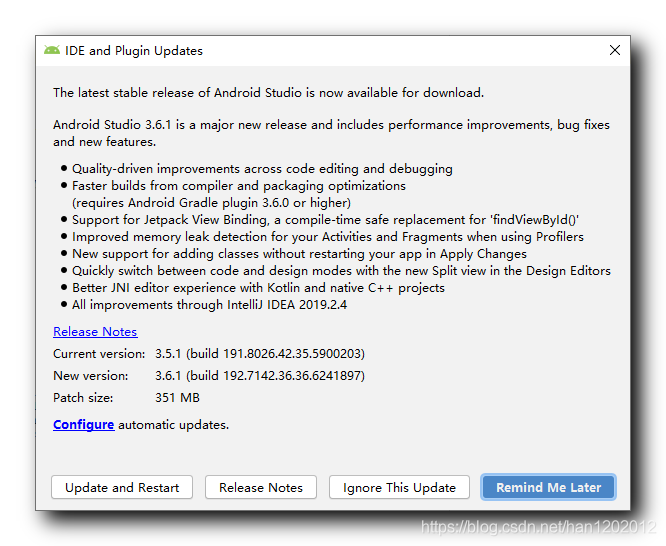Choose Ignore This Update

[399, 487]
